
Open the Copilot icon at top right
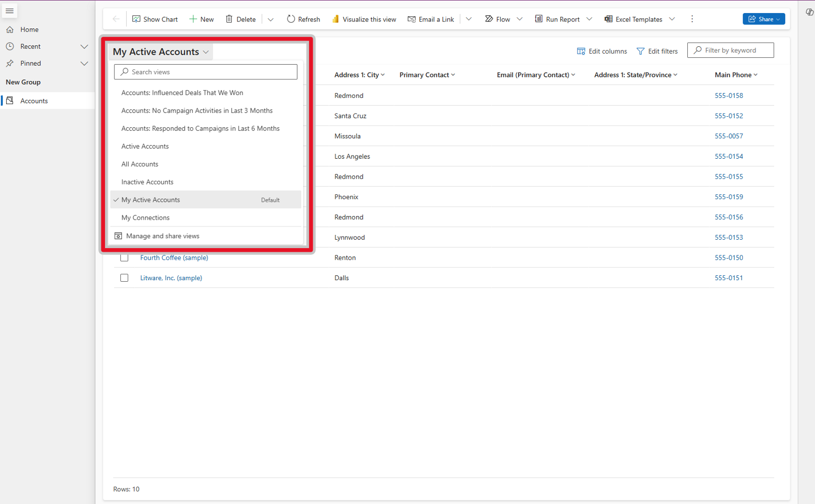click(x=809, y=12)
